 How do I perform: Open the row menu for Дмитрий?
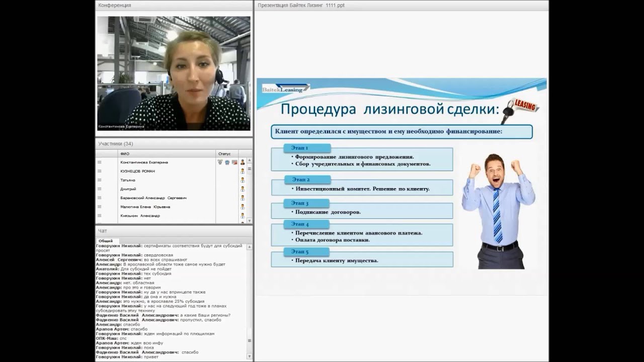(x=100, y=189)
